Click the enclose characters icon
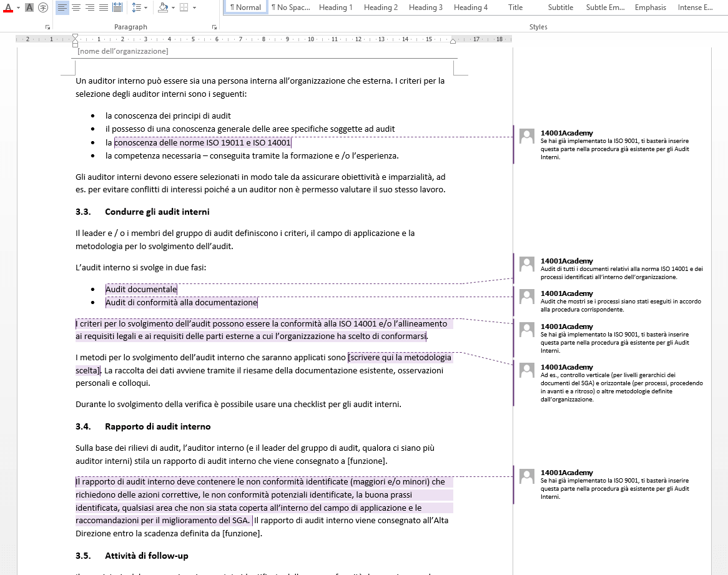Screen dimensions: 728x575 [43, 7]
